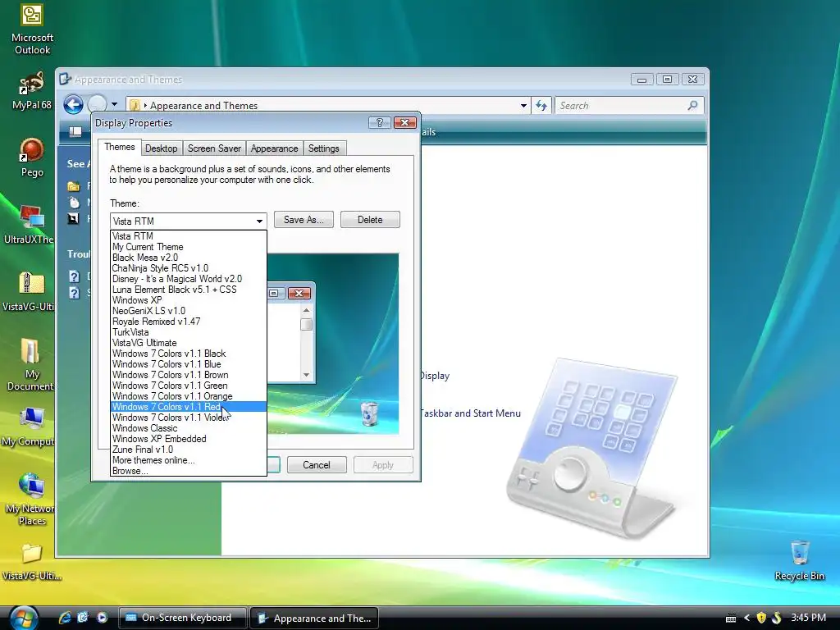Select Royale Remixed v1.47 theme

189,322
